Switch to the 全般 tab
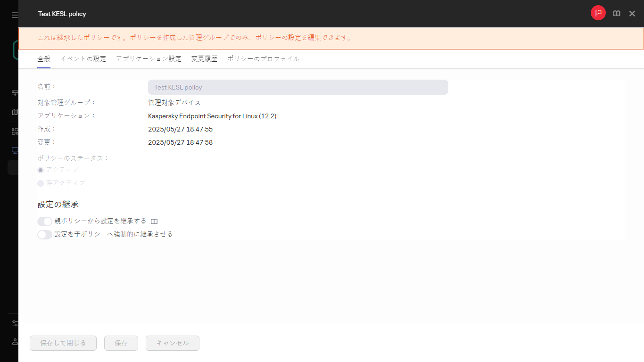This screenshot has width=644, height=362. pos(44,59)
